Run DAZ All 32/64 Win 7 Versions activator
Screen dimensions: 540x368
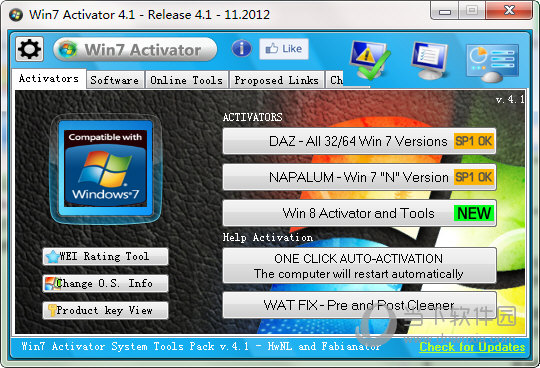359,141
